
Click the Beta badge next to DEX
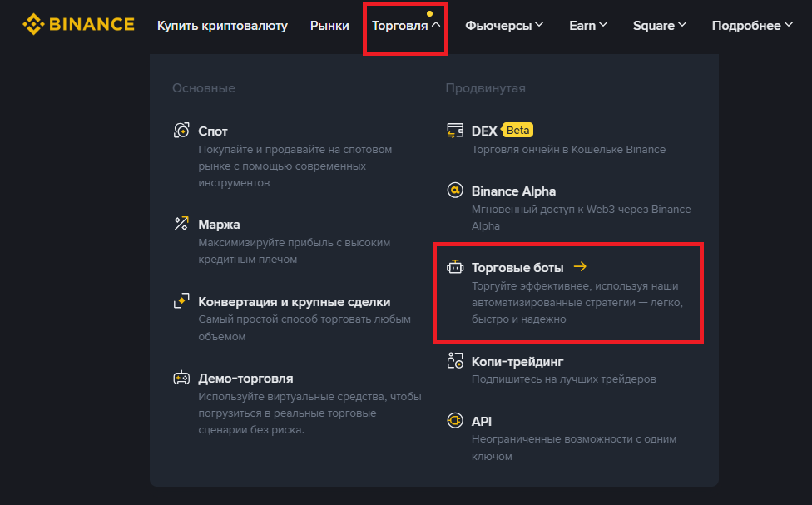click(517, 131)
